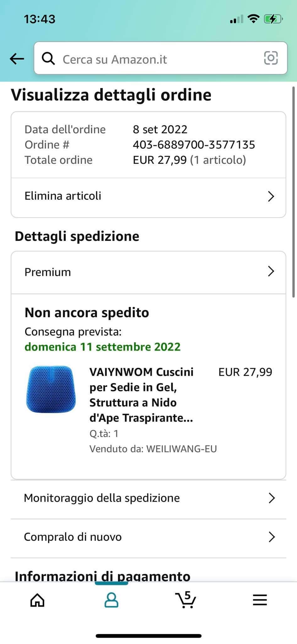Select Compralo di nuovo option
Screen dimensions: 297x644
148,537
